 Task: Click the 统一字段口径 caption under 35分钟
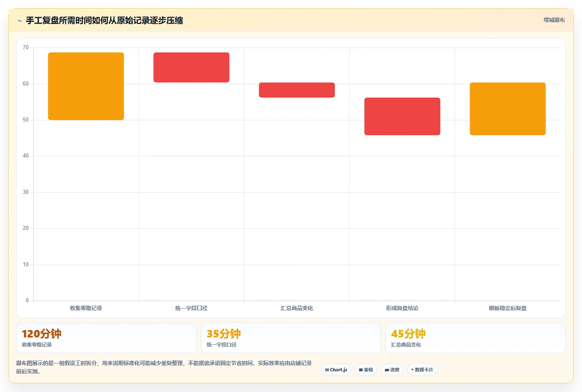(x=222, y=345)
